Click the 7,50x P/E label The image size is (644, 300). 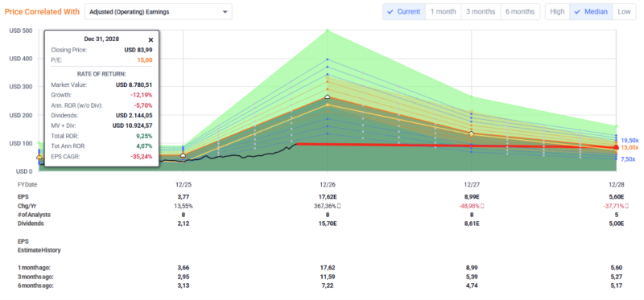pyautogui.click(x=629, y=159)
